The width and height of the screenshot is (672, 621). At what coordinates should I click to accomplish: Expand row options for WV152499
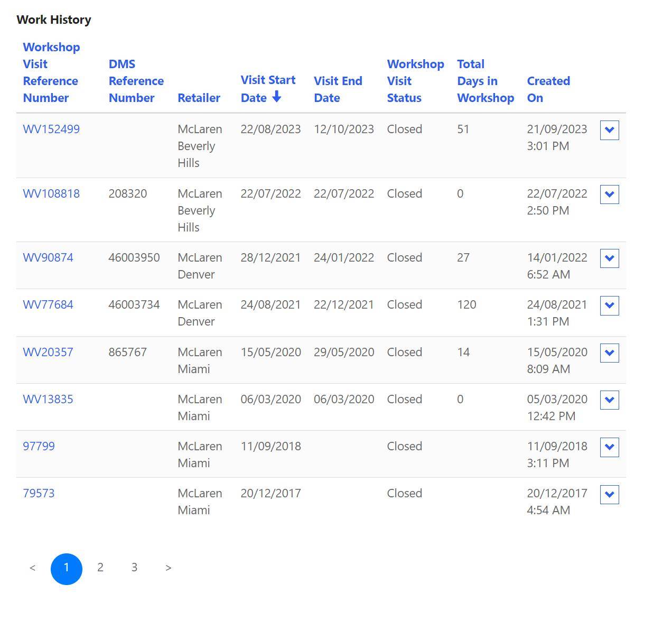tap(609, 130)
